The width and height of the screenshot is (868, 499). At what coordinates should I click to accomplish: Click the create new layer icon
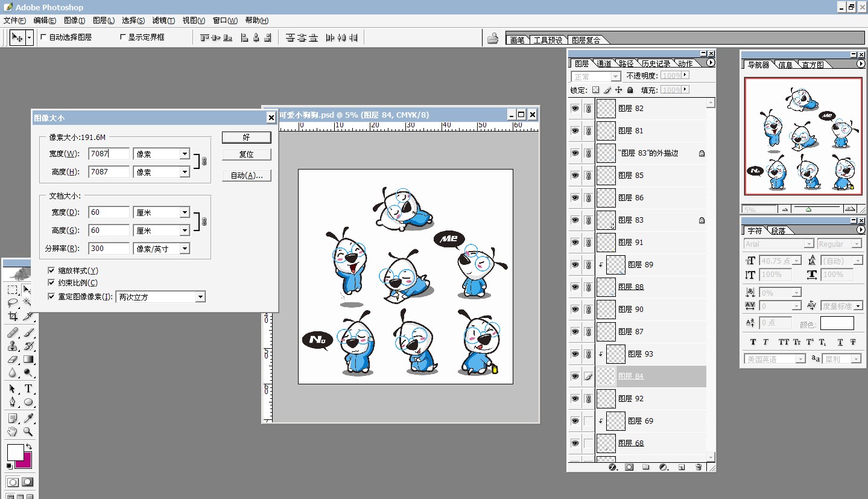tap(682, 467)
